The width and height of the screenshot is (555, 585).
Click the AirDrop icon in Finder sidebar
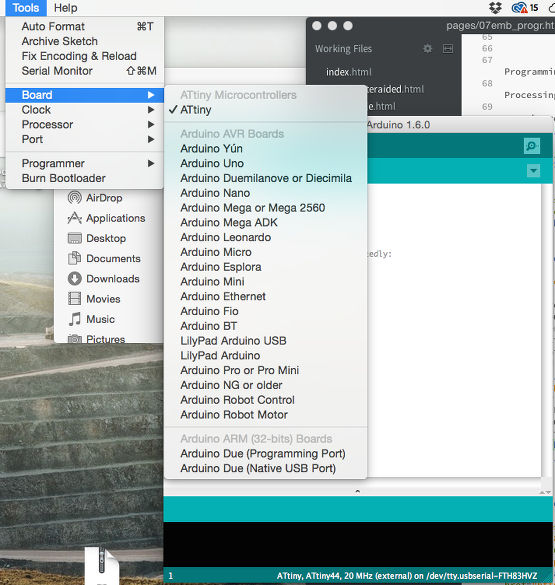75,197
